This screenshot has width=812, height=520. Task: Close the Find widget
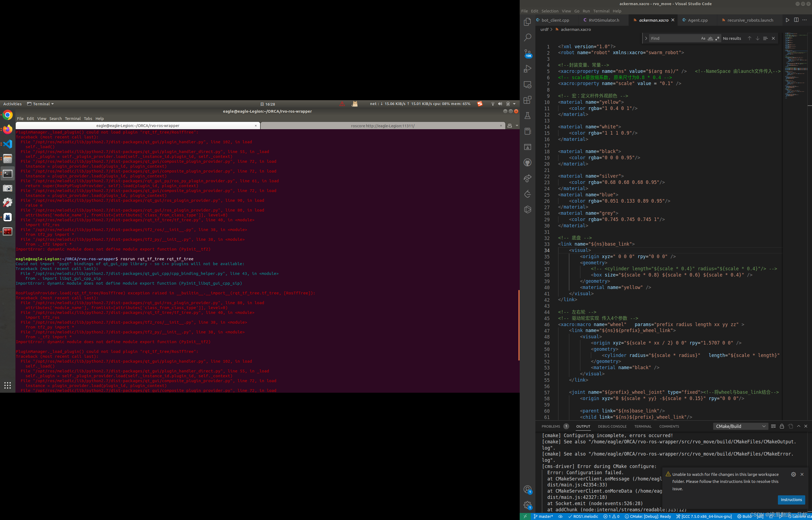pos(773,38)
